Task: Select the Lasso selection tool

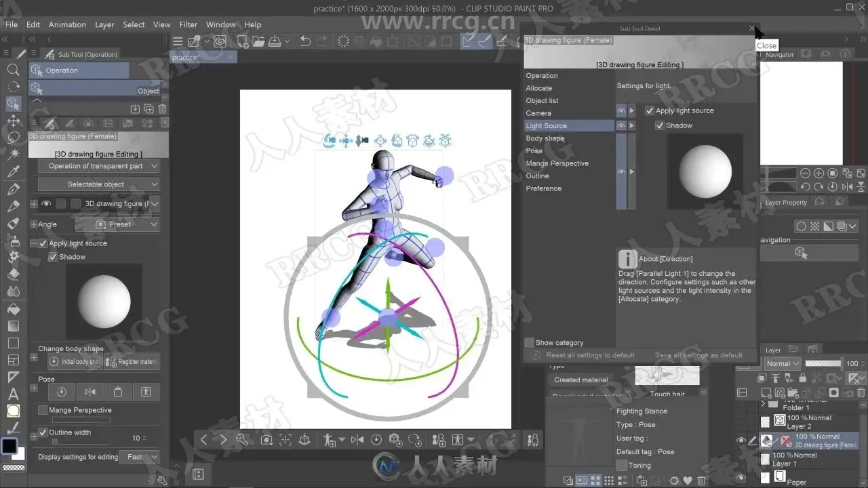Action: (13, 138)
